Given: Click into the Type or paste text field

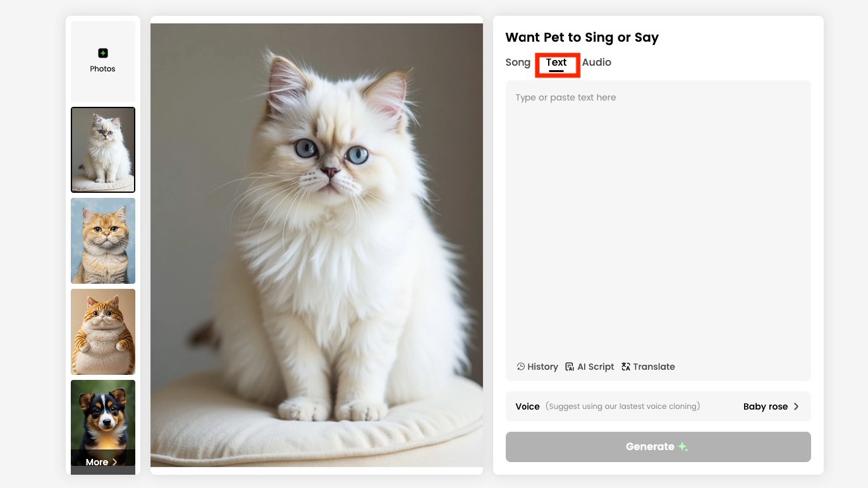Looking at the screenshot, I should point(657,215).
